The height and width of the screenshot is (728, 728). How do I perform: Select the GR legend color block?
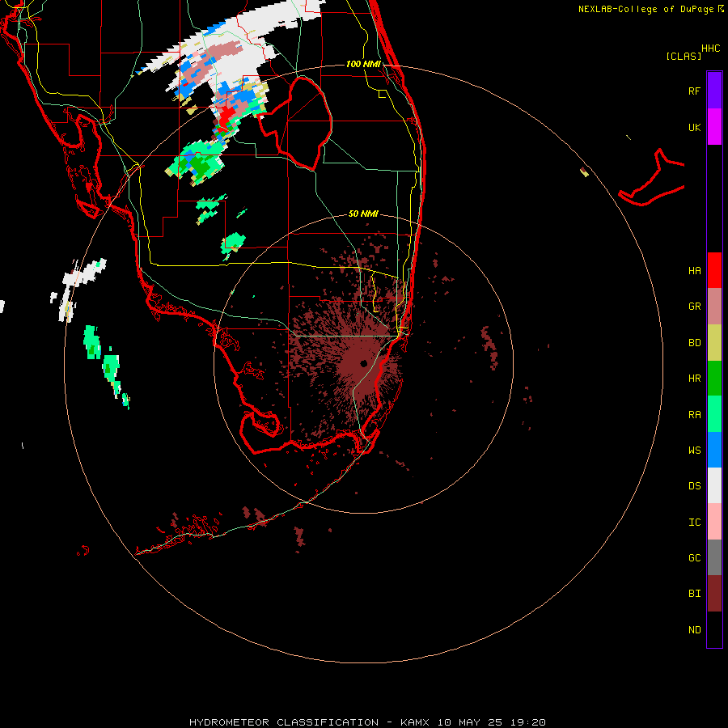714,306
